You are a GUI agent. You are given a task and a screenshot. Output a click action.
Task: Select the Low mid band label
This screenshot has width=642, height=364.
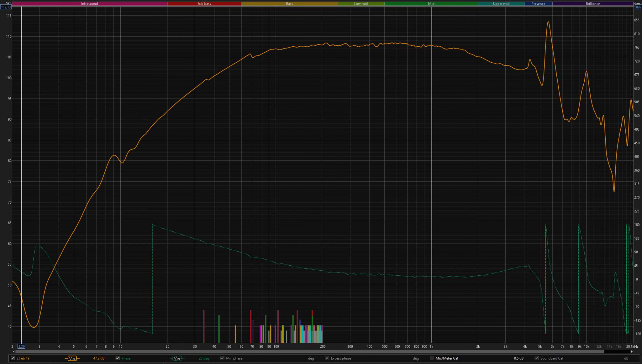tap(361, 4)
